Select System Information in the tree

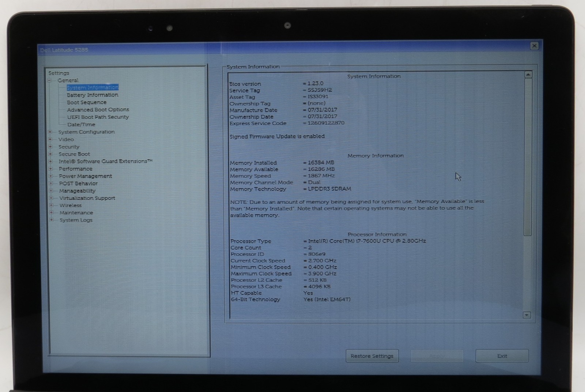pyautogui.click(x=93, y=88)
